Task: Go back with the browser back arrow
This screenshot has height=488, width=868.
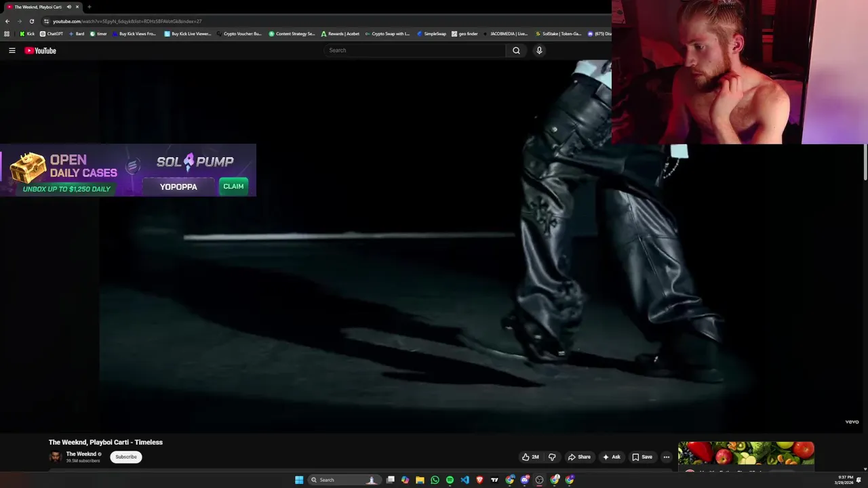Action: [7, 21]
